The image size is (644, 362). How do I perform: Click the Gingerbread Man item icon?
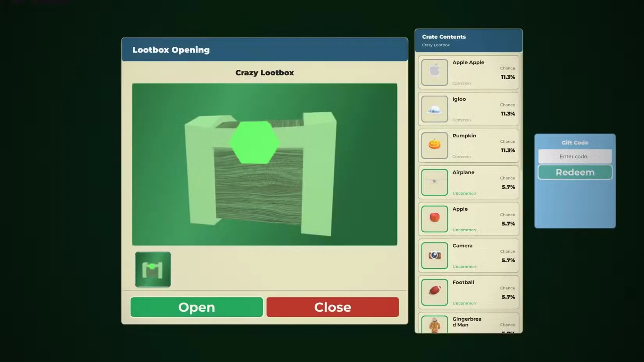pos(434,325)
